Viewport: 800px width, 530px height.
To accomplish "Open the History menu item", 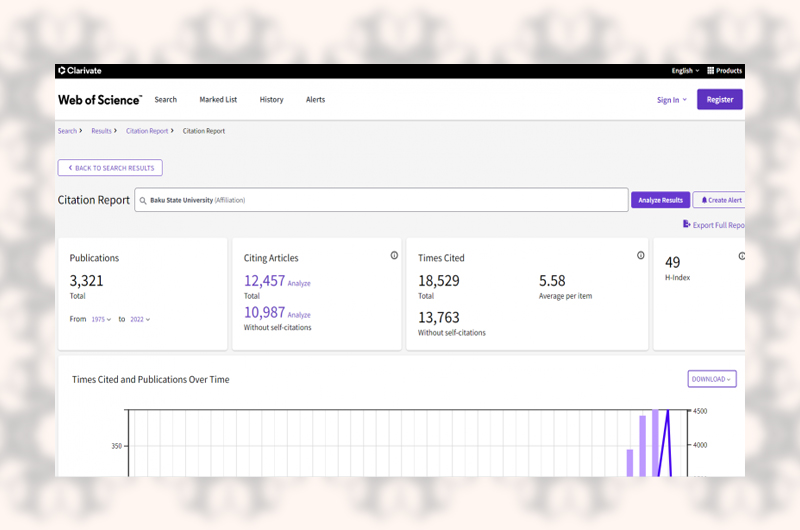I will (271, 99).
